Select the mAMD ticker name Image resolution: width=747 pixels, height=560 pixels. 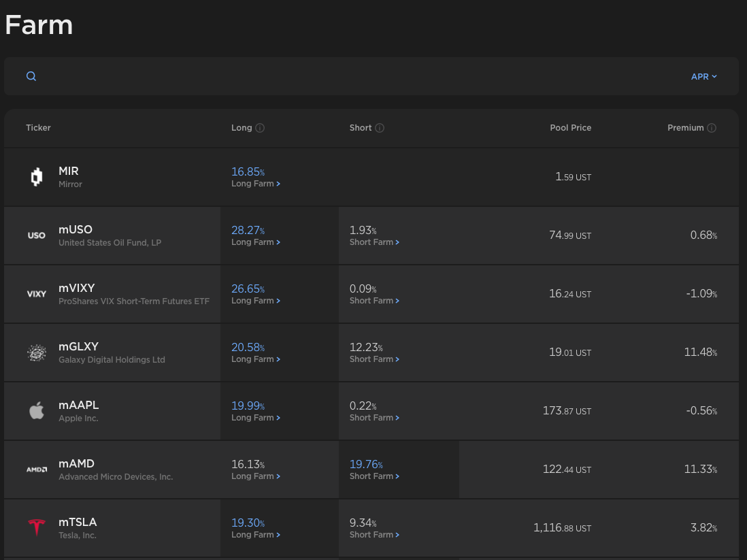point(76,463)
